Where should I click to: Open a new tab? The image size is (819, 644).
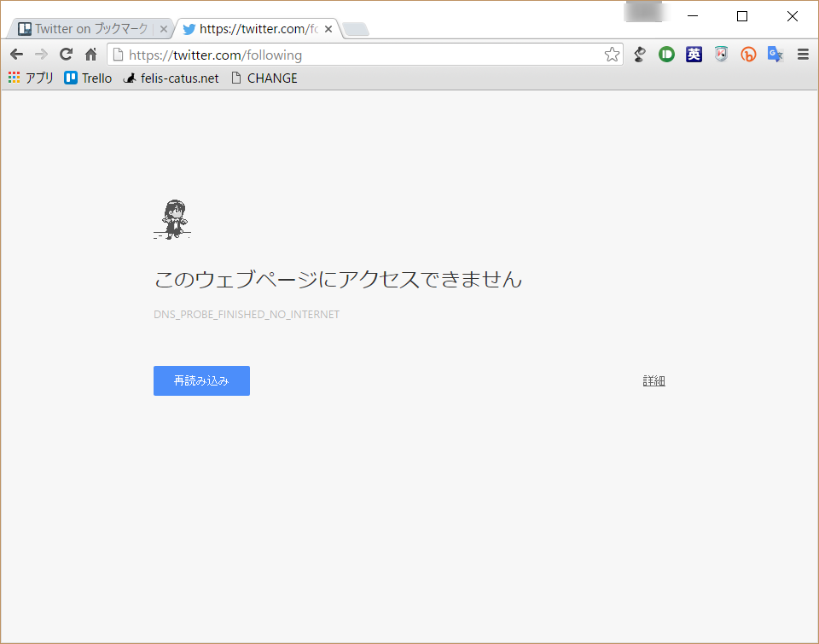[x=355, y=28]
